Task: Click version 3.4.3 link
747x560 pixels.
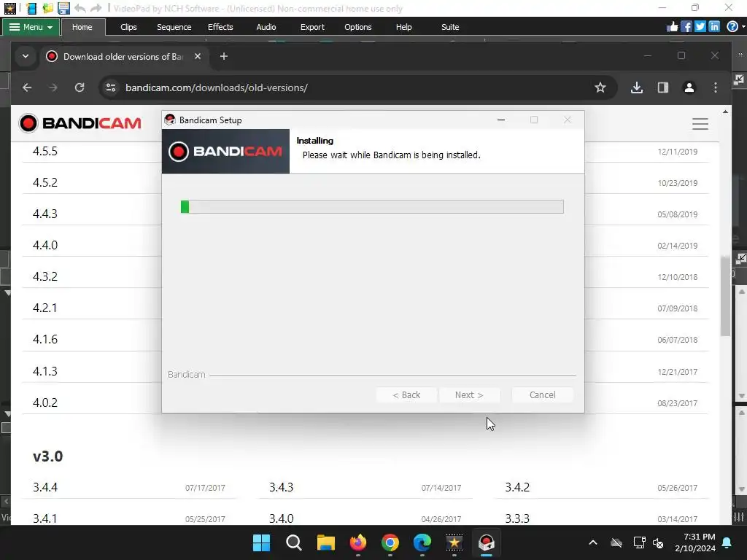Action: (x=281, y=488)
